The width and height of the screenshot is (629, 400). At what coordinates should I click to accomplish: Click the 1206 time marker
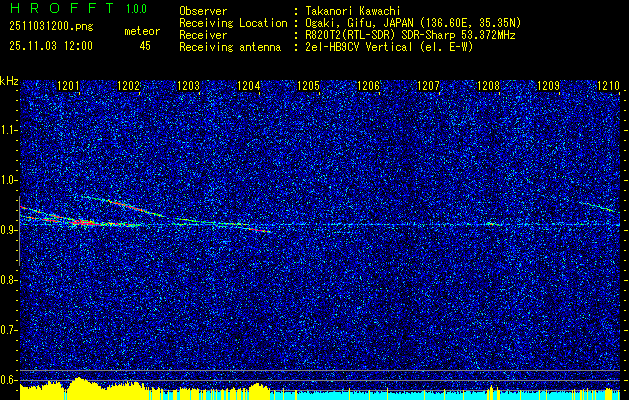(x=369, y=86)
